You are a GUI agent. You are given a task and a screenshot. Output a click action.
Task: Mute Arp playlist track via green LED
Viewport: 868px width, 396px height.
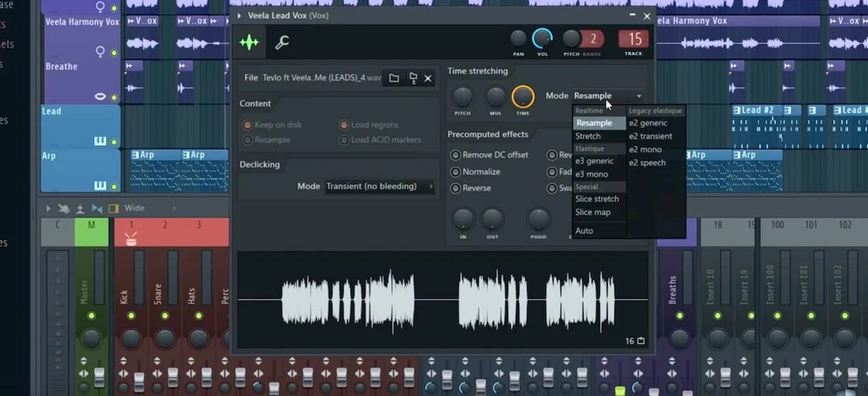[114, 186]
